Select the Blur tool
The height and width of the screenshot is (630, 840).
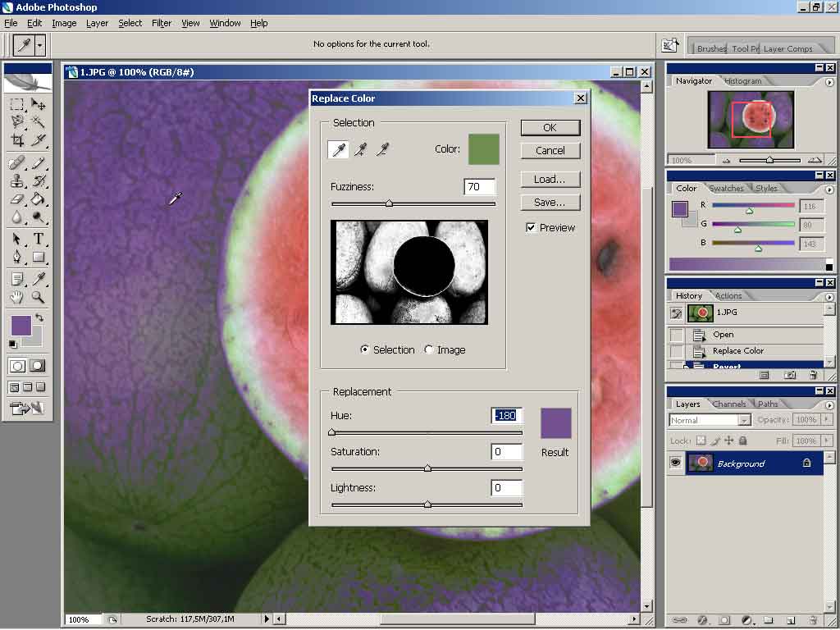[17, 217]
